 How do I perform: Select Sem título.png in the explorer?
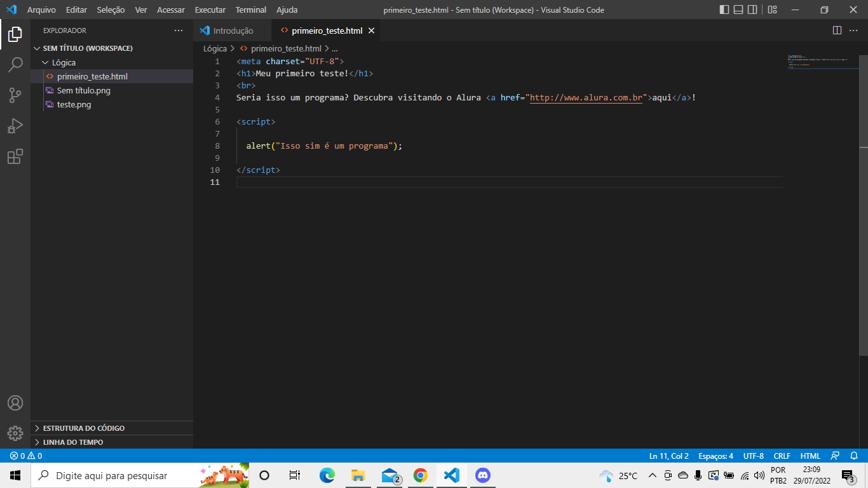click(x=112, y=90)
